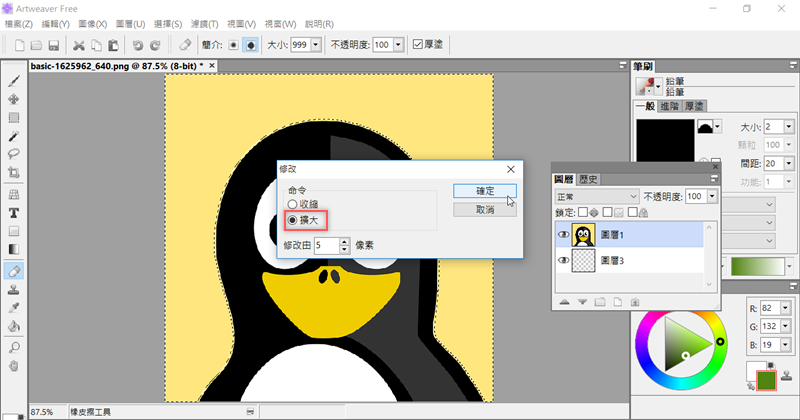Select the Lasso tool
Viewport: 800px width, 420px height.
pos(14,154)
